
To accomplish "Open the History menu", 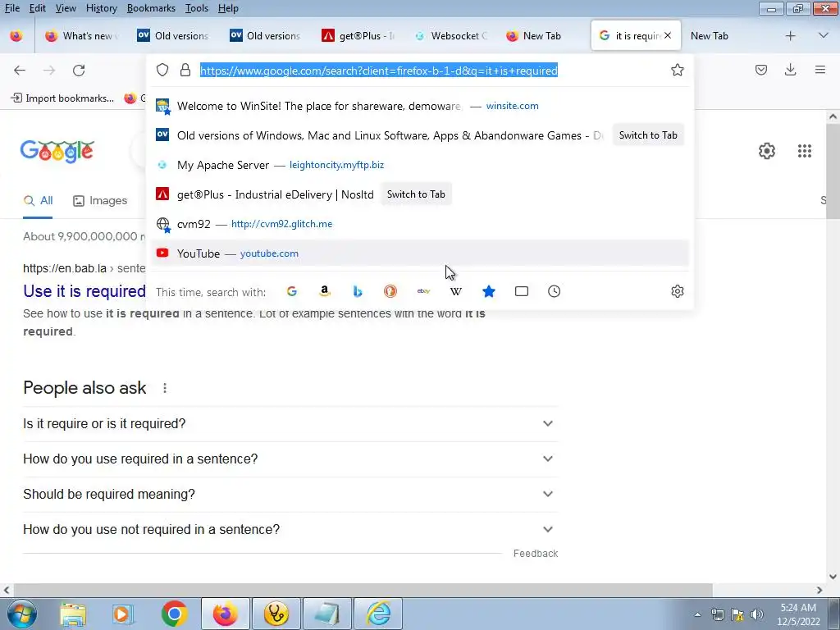I will click(x=101, y=8).
